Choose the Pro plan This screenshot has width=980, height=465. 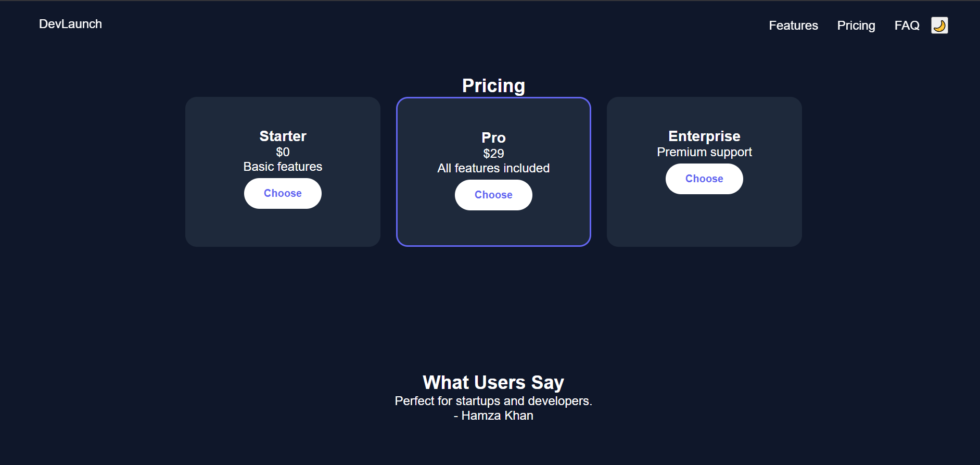pyautogui.click(x=493, y=195)
